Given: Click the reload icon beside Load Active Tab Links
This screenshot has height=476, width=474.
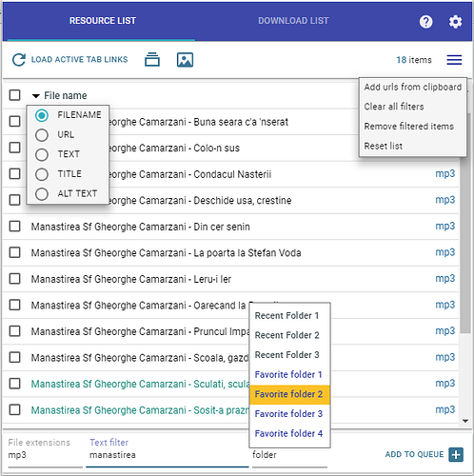Looking at the screenshot, I should [19, 60].
